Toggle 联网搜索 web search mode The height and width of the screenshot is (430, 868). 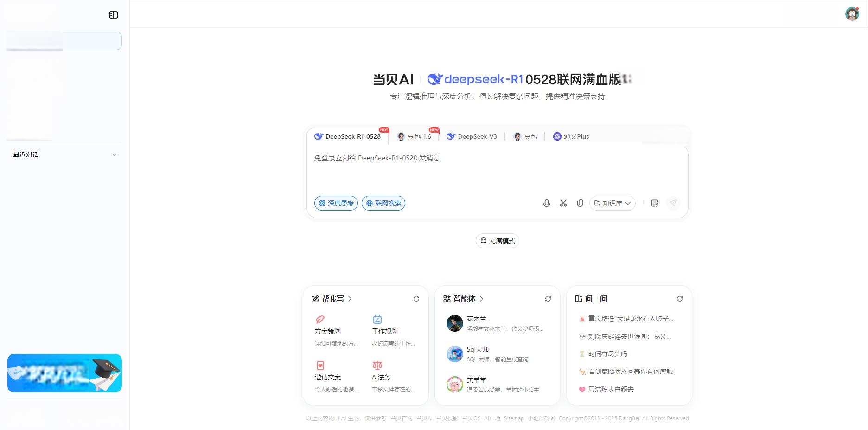[383, 203]
